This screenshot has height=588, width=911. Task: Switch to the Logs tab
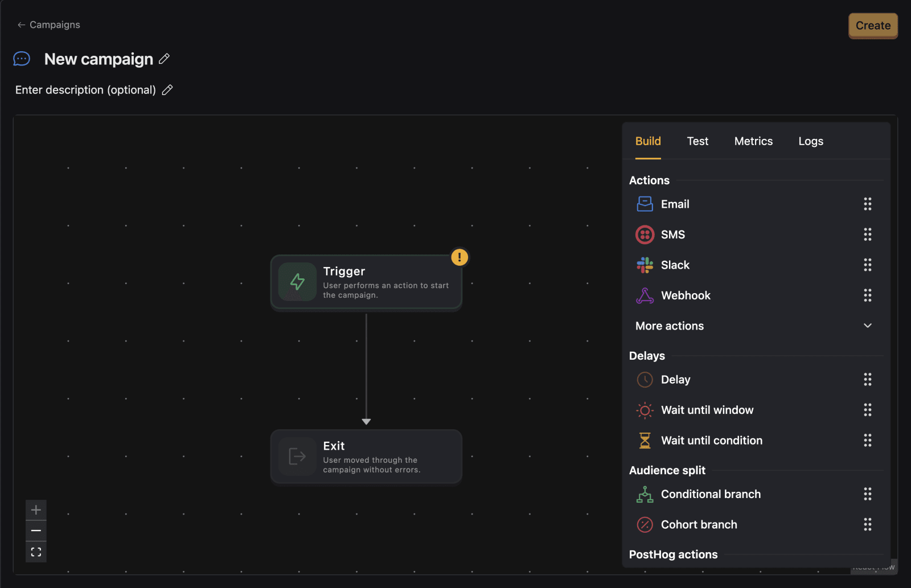click(x=811, y=141)
